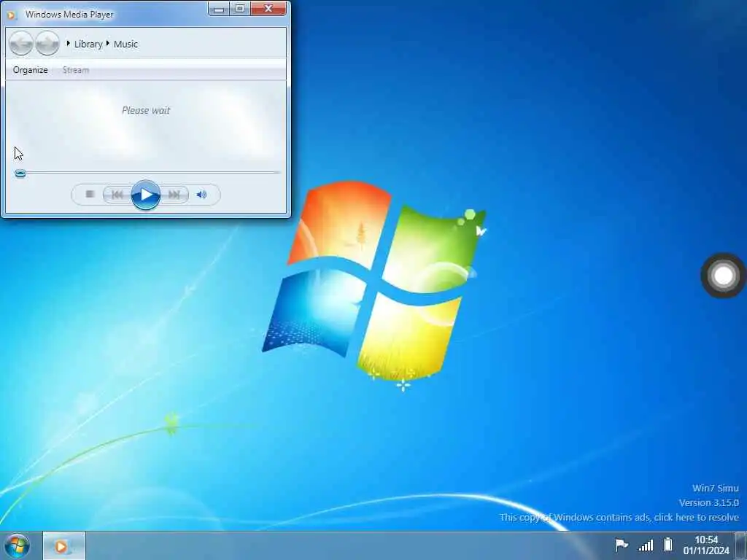747x560 pixels.
Task: Click the Windows Media Player title icon
Action: coord(12,15)
